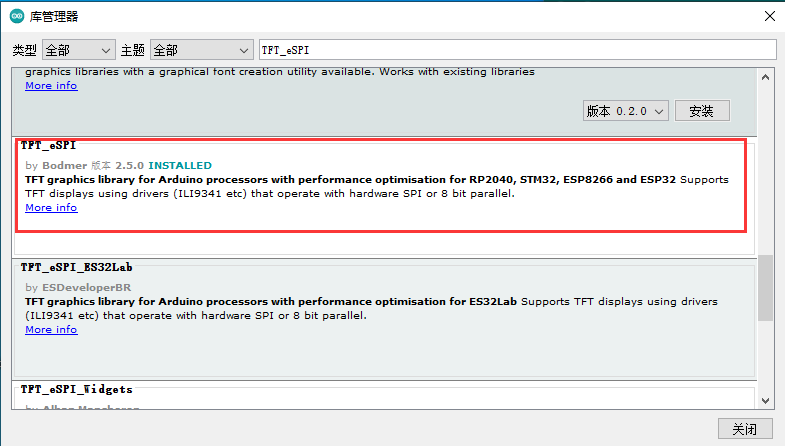This screenshot has height=446, width=785.
Task: Open More info link for TFT_eSPI_ES32Lab
Action: pos(51,330)
